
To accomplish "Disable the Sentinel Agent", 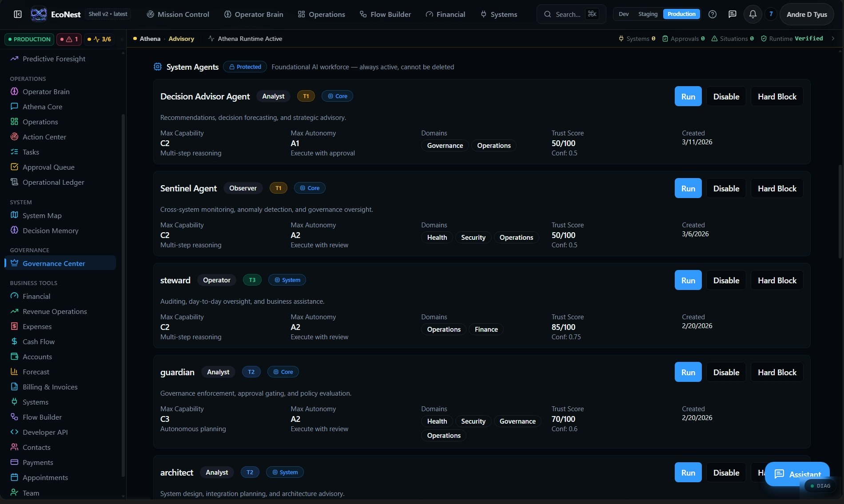I will [726, 188].
